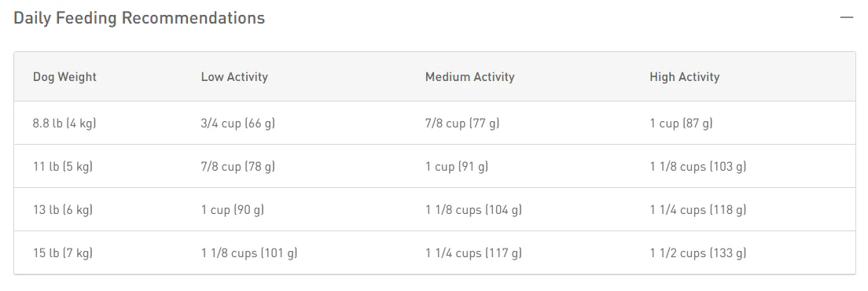Screen dimensions: 868x291
Task: Select the Dog Weight column header
Action: [x=64, y=77]
